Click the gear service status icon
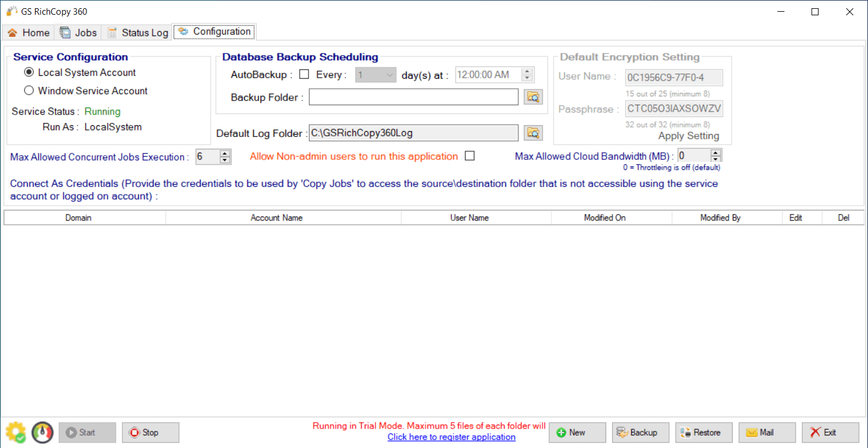Viewport: 868px width, 448px height. pyautogui.click(x=15, y=432)
